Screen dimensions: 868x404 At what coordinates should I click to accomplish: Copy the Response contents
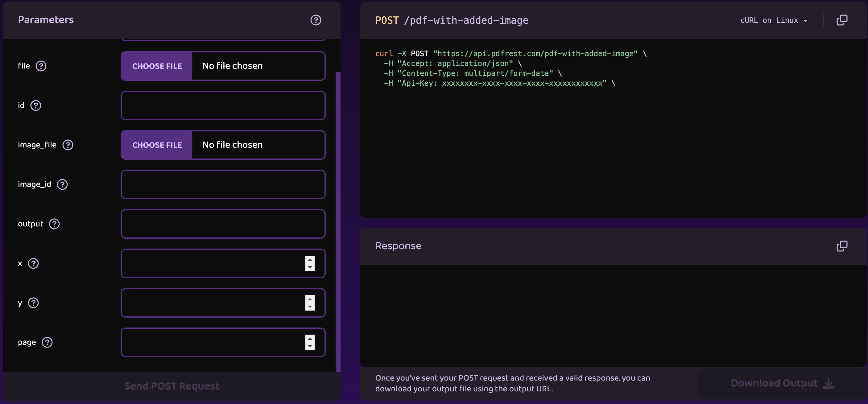[842, 246]
